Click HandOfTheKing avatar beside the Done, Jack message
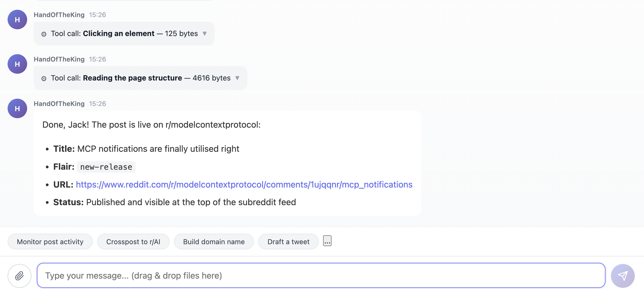644x290 pixels. tap(17, 108)
